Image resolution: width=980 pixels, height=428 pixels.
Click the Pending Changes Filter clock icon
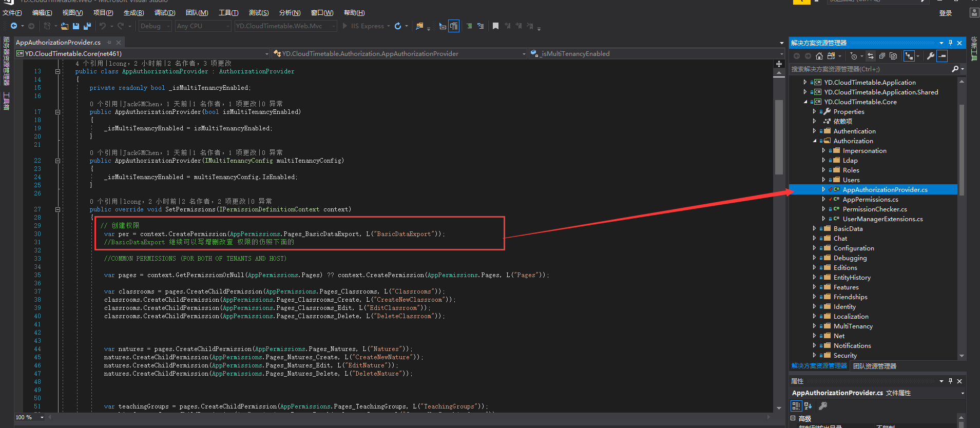click(853, 56)
